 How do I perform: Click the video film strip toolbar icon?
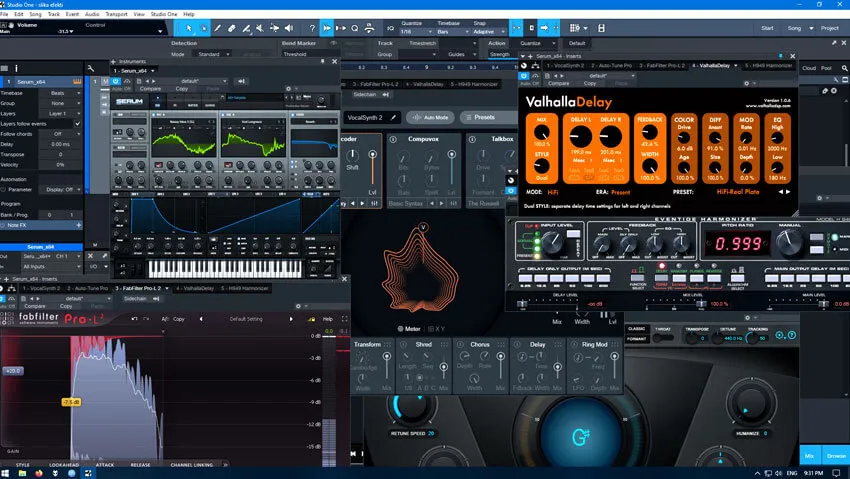[601, 28]
